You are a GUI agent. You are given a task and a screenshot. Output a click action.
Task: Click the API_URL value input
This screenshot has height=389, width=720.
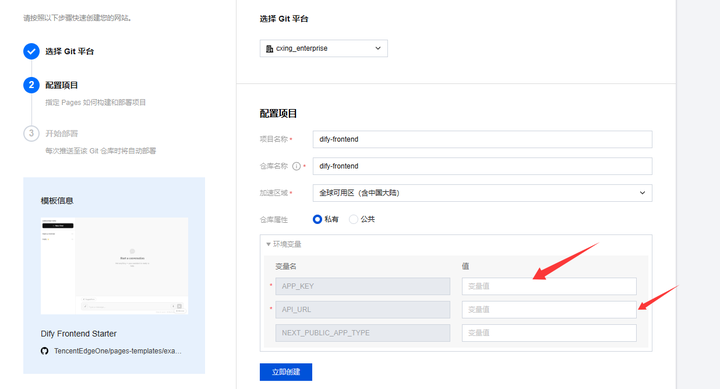(x=549, y=310)
